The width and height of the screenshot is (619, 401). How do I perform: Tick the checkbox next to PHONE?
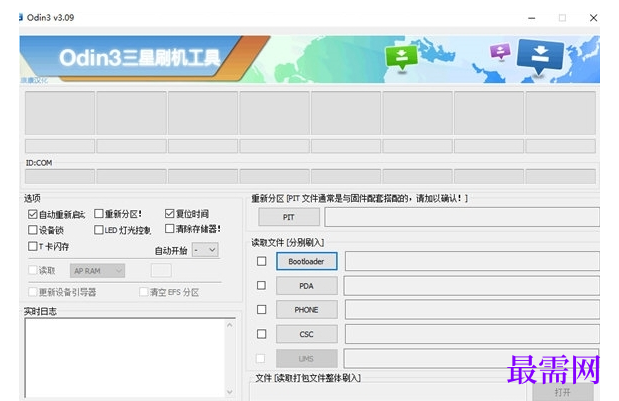pyautogui.click(x=261, y=309)
